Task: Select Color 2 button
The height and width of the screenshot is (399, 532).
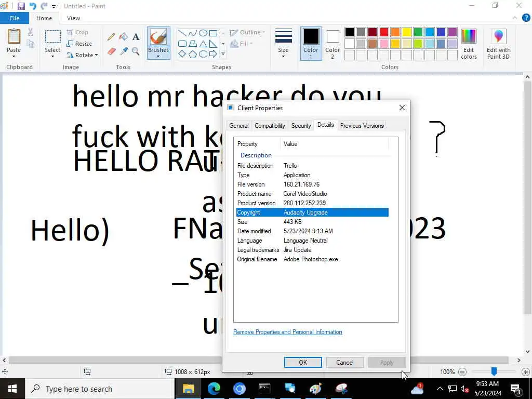Action: [x=332, y=44]
